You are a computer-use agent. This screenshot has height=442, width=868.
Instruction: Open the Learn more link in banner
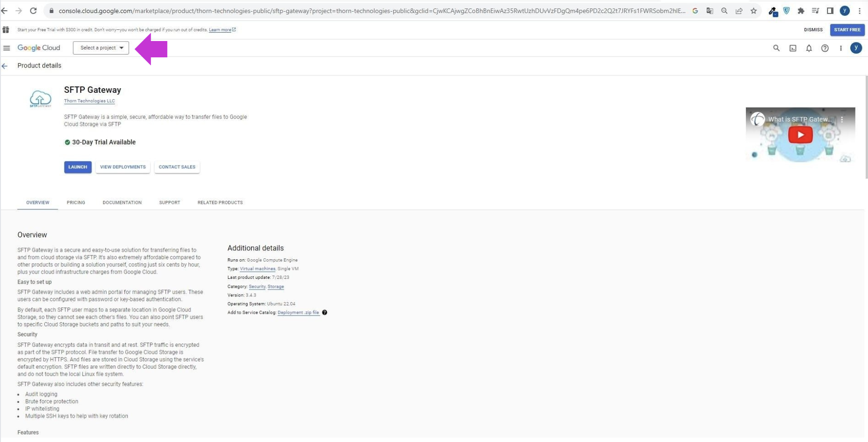[222, 30]
